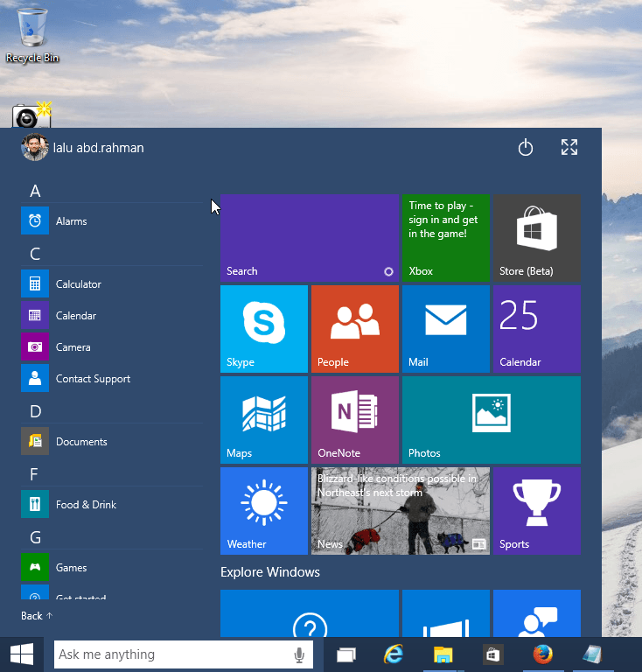Select the Recycle Bin desktop icon

[32, 35]
